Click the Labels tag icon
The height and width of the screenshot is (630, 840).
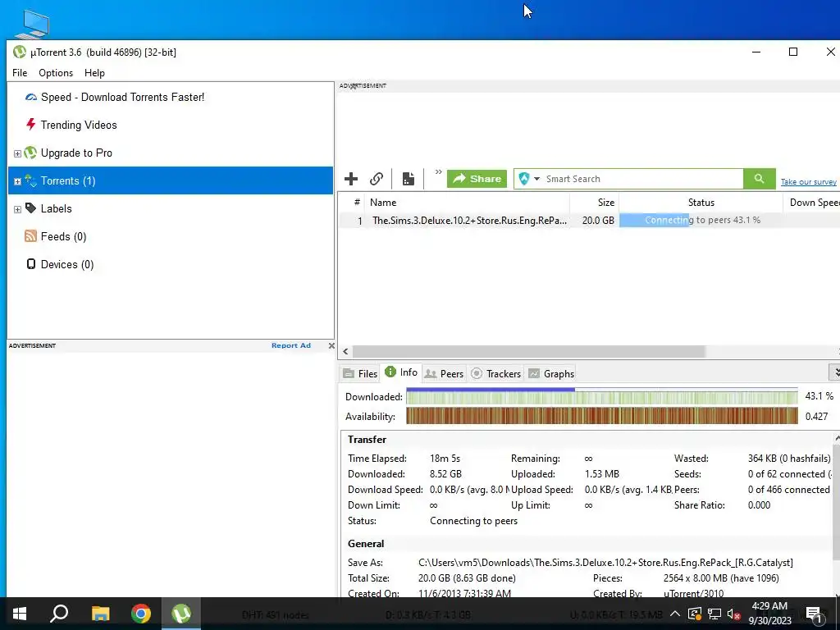click(x=31, y=208)
